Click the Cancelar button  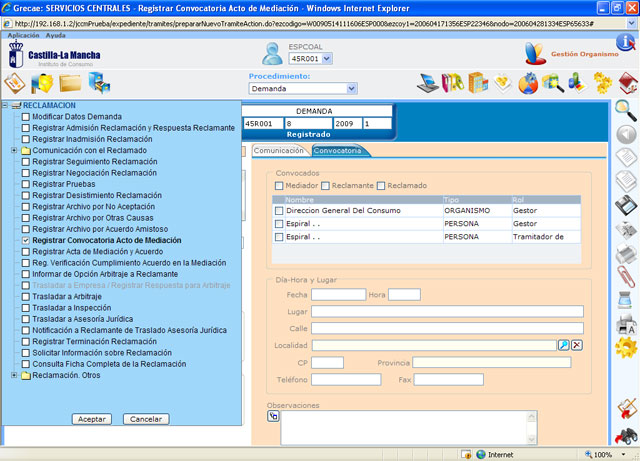coord(146,419)
